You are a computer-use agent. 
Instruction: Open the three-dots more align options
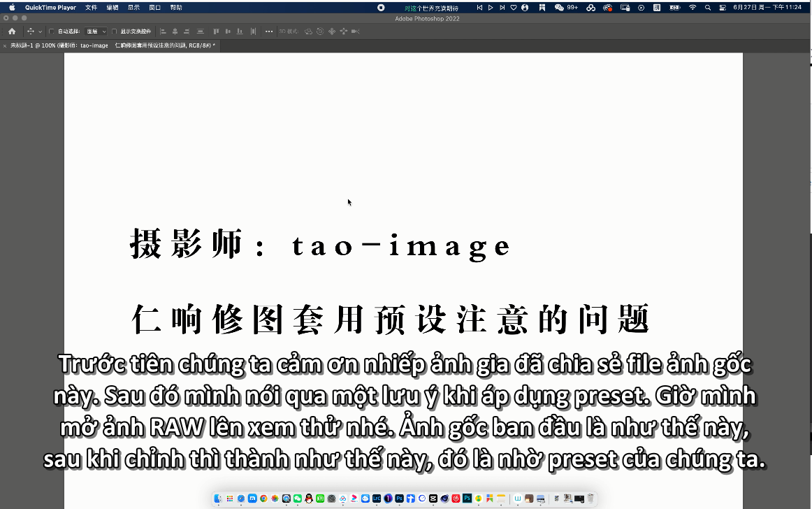point(269,31)
